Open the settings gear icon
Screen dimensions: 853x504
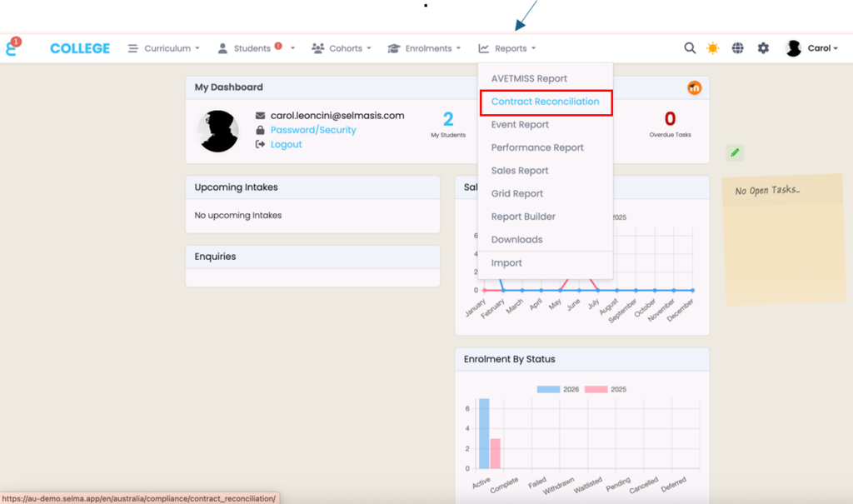tap(763, 48)
